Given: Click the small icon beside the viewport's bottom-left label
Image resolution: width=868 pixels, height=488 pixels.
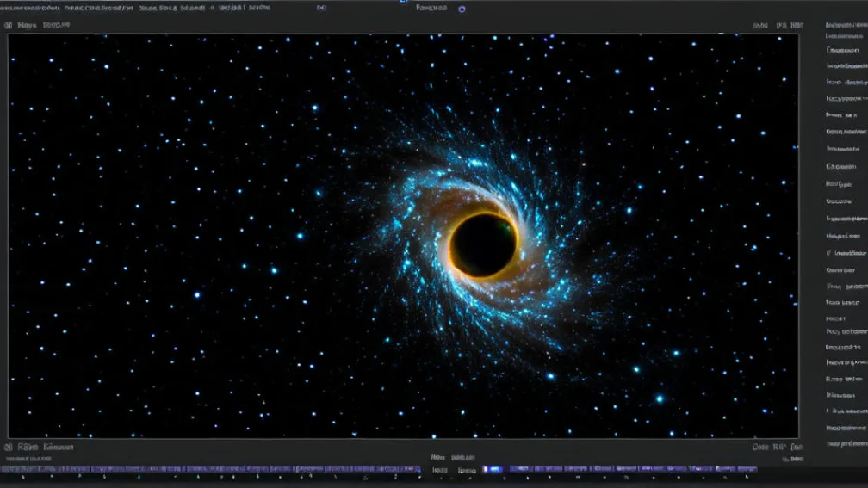Looking at the screenshot, I should (9, 447).
